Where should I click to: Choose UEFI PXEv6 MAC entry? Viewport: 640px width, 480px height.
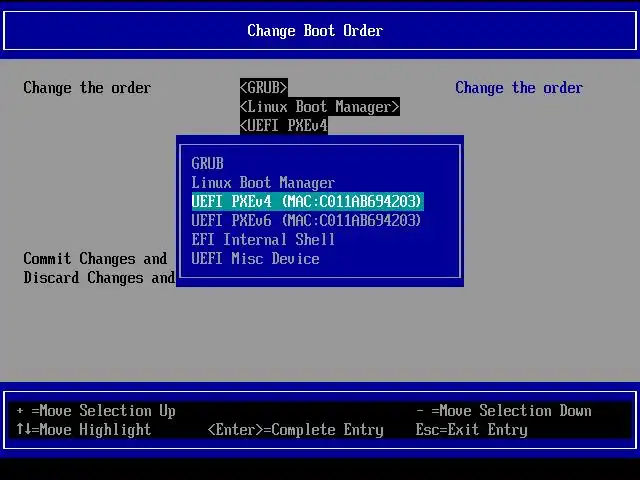click(x=306, y=220)
